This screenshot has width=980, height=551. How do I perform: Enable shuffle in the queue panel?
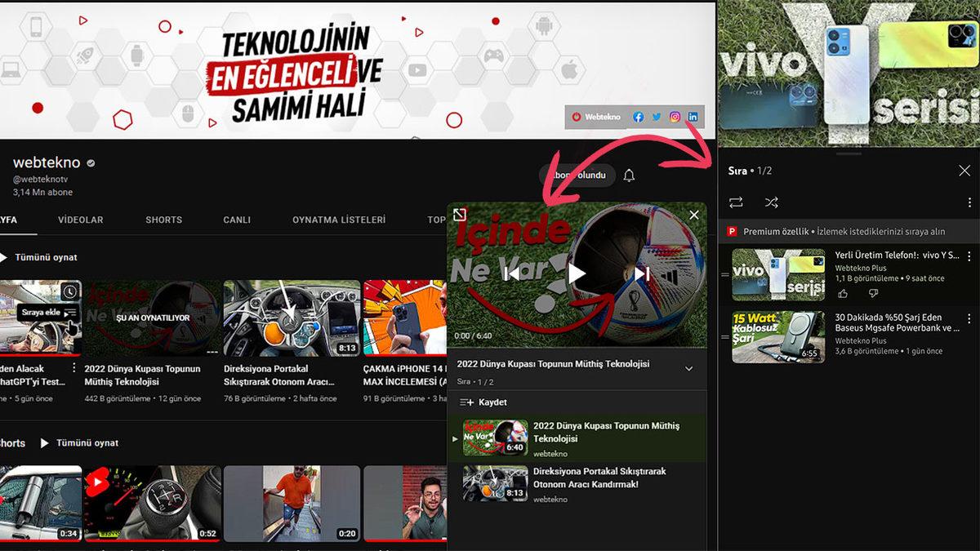click(771, 202)
